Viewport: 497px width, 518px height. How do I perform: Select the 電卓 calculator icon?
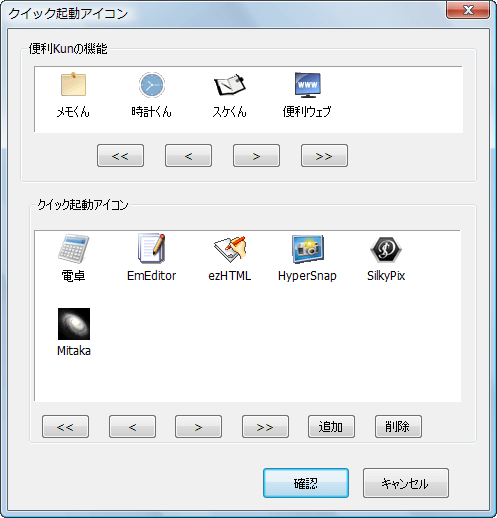pyautogui.click(x=73, y=249)
